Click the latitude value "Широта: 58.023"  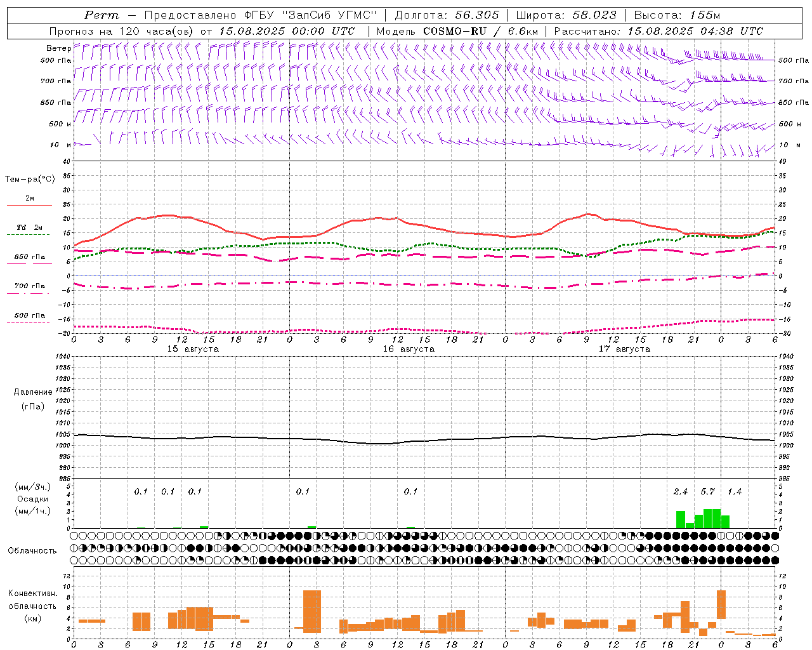point(566,15)
